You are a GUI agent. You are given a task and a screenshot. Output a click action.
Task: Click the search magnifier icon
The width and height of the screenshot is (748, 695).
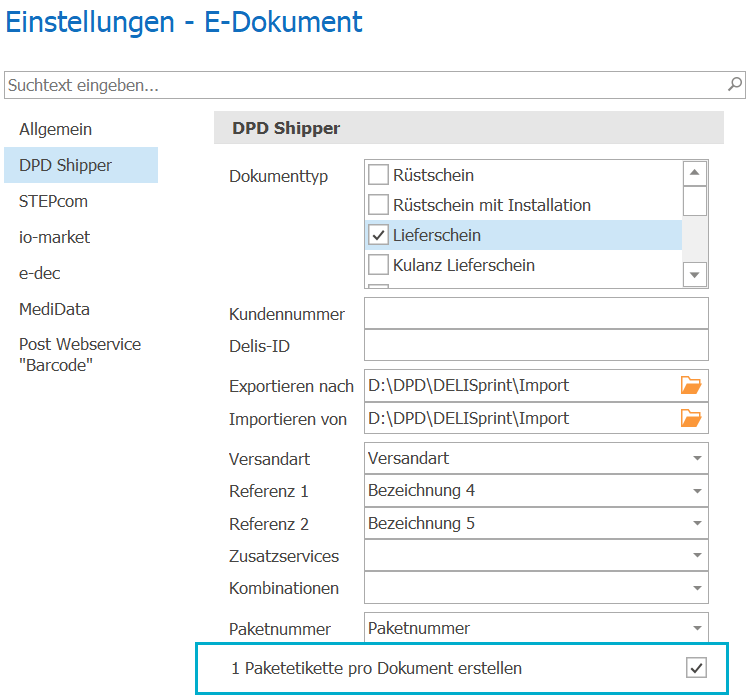(735, 84)
